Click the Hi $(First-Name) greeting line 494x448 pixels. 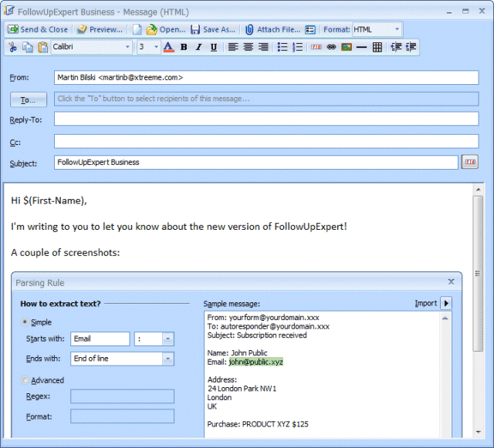pos(49,200)
